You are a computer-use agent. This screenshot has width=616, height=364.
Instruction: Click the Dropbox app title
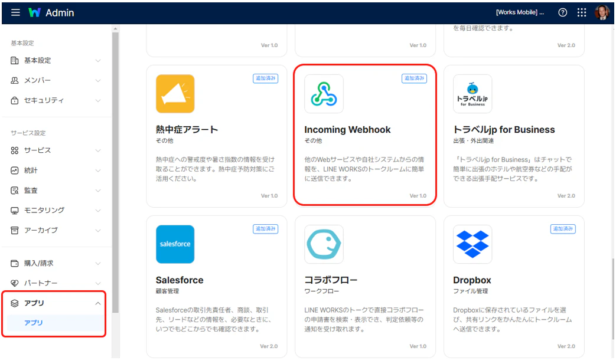click(x=472, y=280)
